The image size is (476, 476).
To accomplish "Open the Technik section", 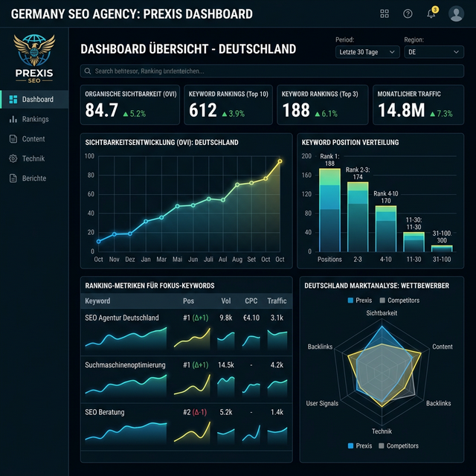I will tap(34, 158).
